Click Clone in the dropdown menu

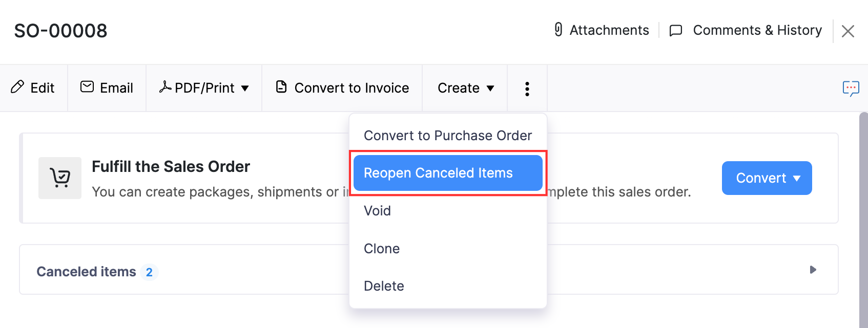(381, 248)
